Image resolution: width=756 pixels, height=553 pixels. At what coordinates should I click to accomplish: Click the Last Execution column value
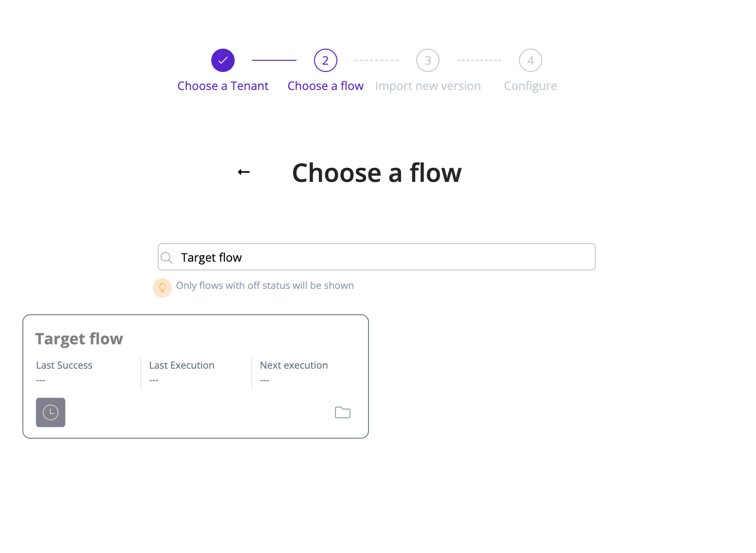154,379
